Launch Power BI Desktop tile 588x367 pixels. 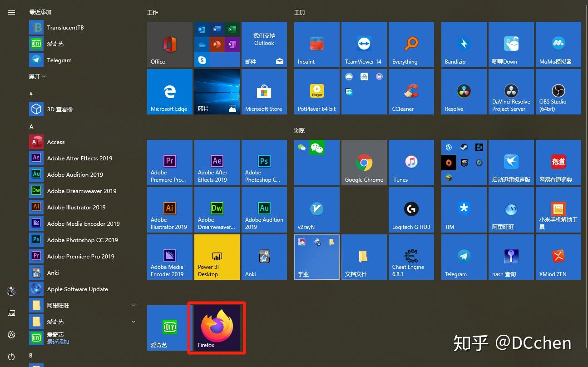[217, 257]
